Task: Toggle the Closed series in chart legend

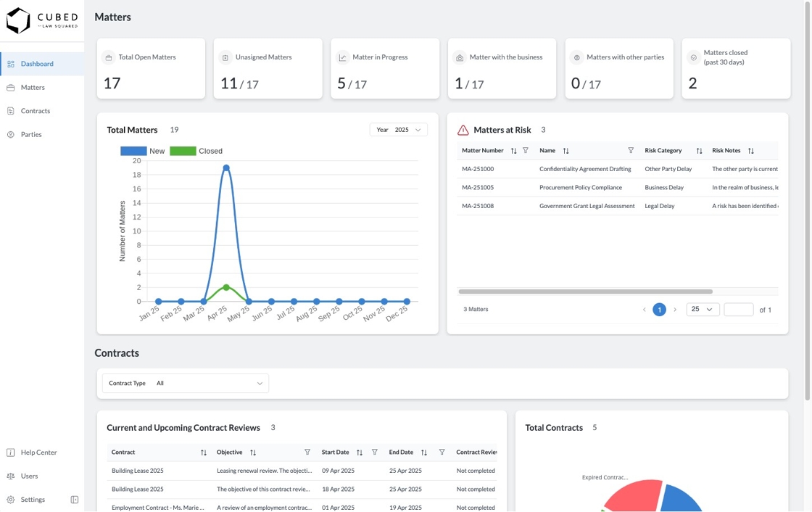Action: [x=196, y=151]
